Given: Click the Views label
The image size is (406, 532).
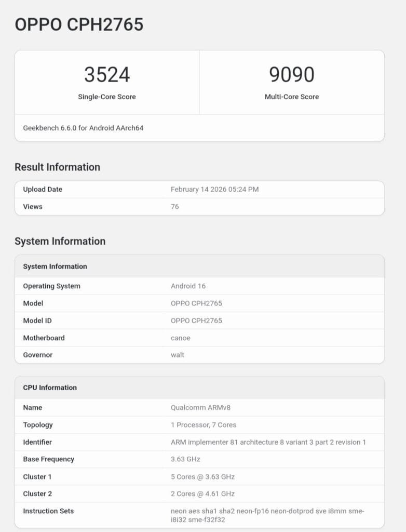Looking at the screenshot, I should [33, 207].
